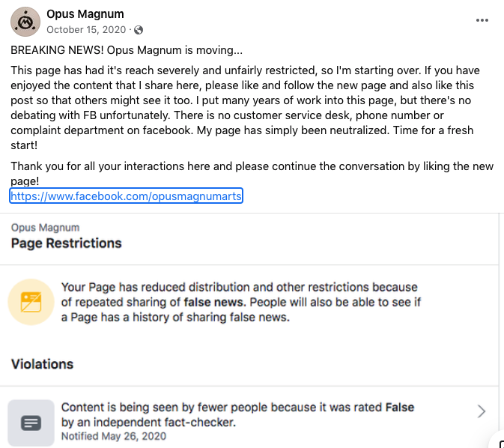
Task: Open the post options three-dot menu
Action: [482, 20]
